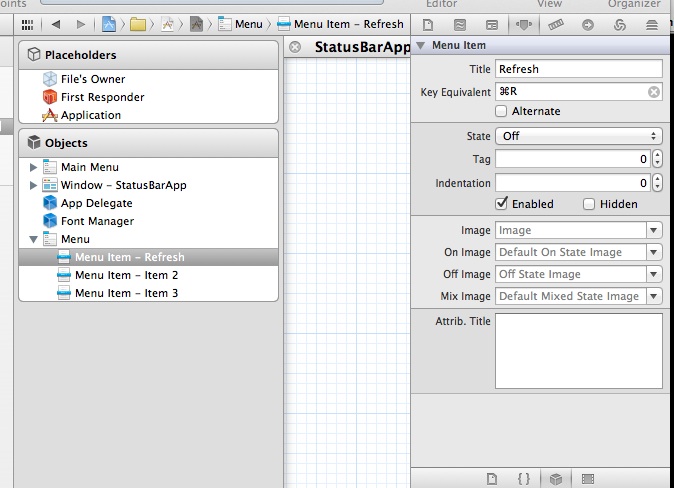
Task: Click the Placeholders section header
Action: [x=148, y=55]
